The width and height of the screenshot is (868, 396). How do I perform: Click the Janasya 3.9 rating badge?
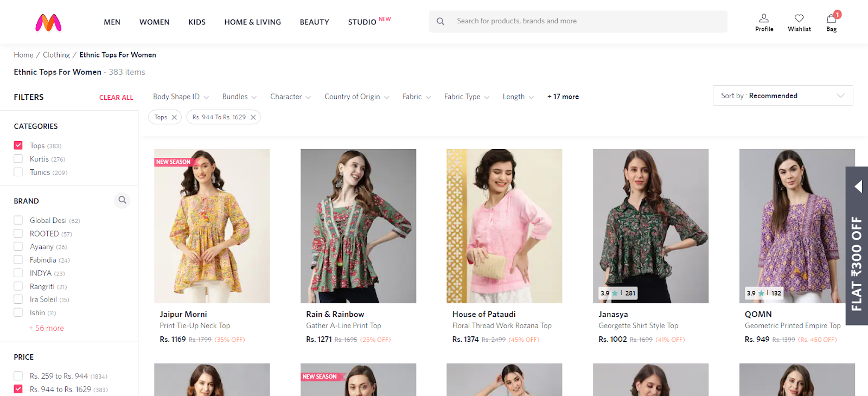pyautogui.click(x=618, y=293)
